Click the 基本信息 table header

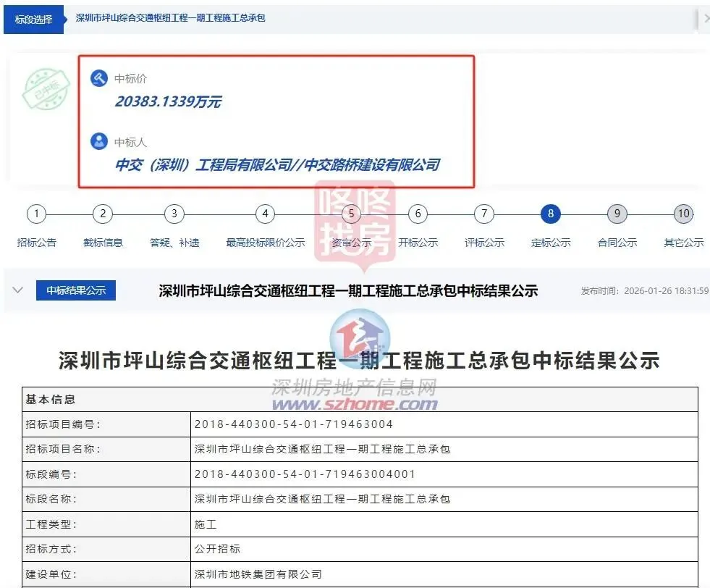coord(360,400)
